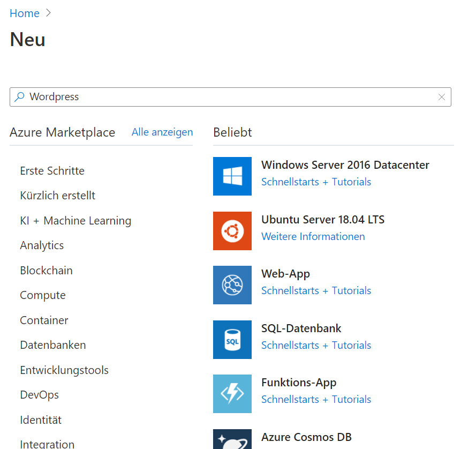Click the search magnifier icon

point(19,97)
